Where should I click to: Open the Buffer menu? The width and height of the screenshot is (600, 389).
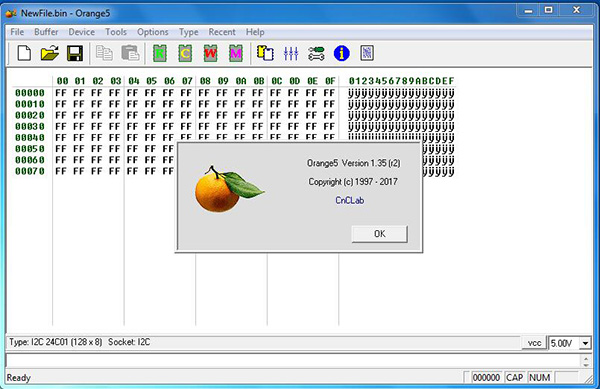[x=46, y=32]
